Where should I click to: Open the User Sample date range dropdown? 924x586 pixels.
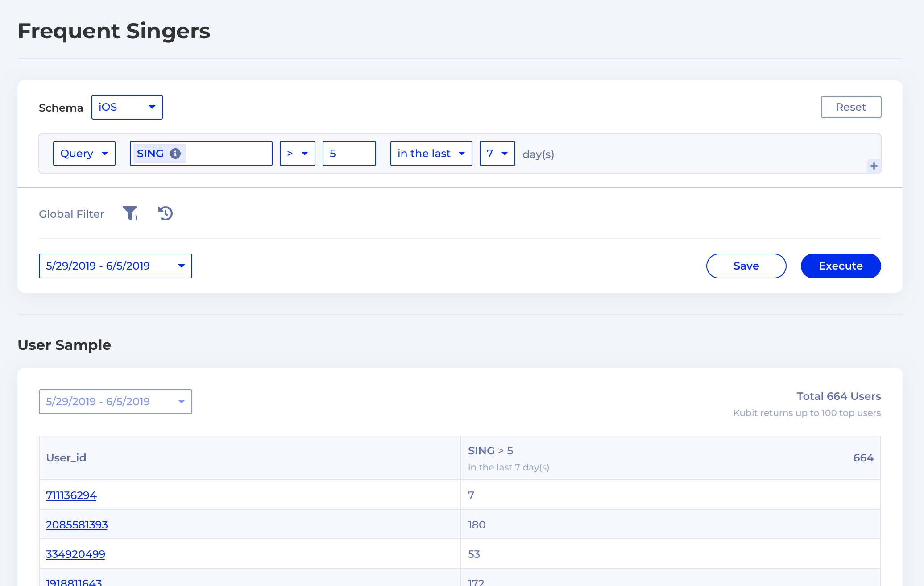[x=115, y=402]
